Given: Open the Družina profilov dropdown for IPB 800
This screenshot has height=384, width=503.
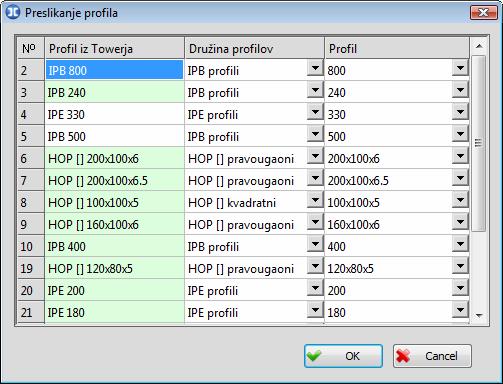Looking at the screenshot, I should [315, 68].
